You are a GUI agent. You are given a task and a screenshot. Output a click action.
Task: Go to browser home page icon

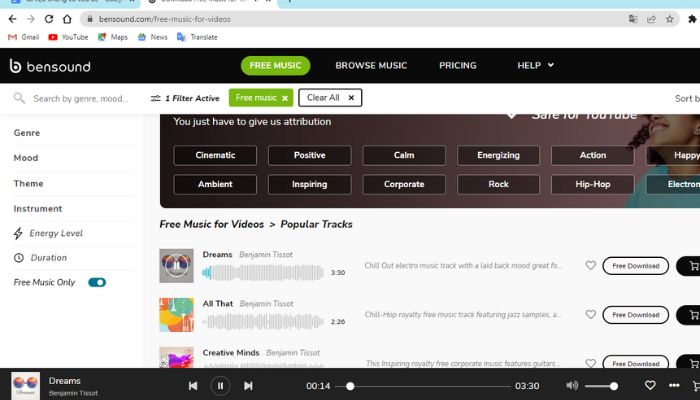point(67,19)
